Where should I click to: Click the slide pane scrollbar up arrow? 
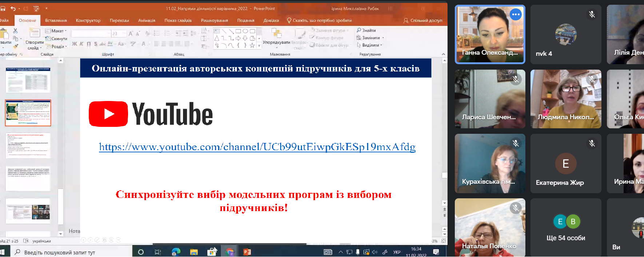coord(444,61)
